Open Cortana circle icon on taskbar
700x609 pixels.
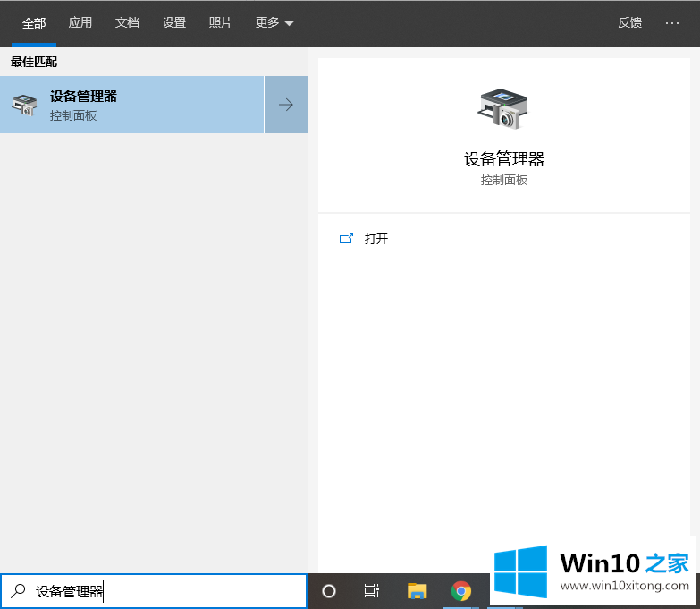coord(329,591)
